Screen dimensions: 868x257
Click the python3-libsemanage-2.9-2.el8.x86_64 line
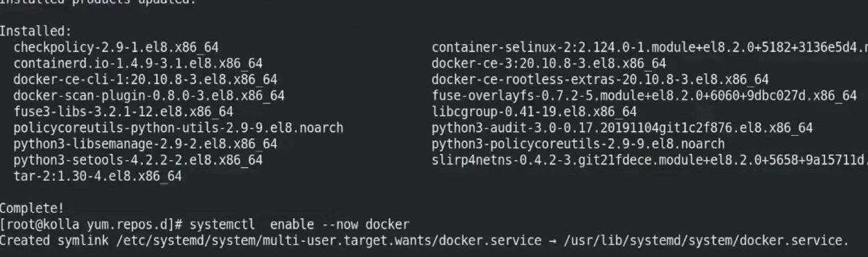pos(146,144)
